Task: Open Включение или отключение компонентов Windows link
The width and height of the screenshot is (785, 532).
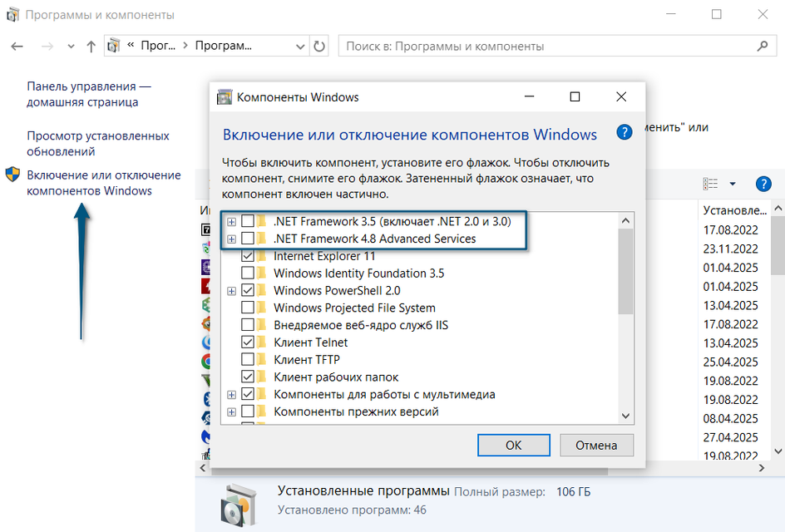Action: (104, 183)
